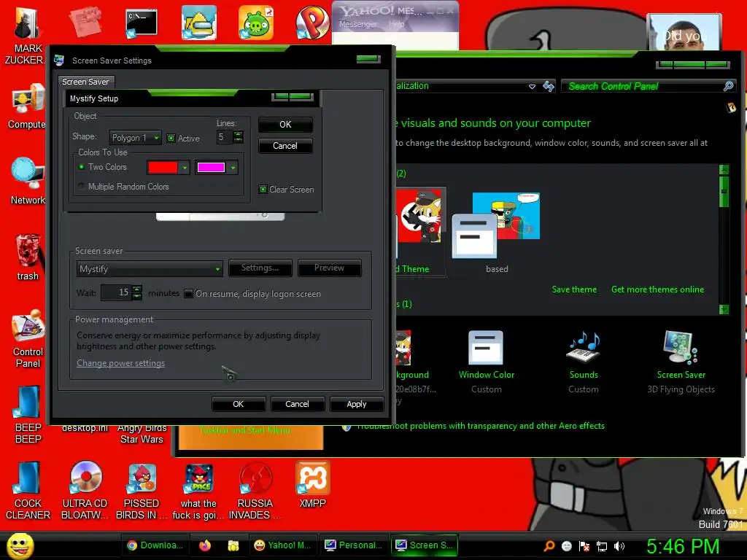747x560 pixels.
Task: Open the Shape Polygon 1 dropdown
Action: (135, 138)
